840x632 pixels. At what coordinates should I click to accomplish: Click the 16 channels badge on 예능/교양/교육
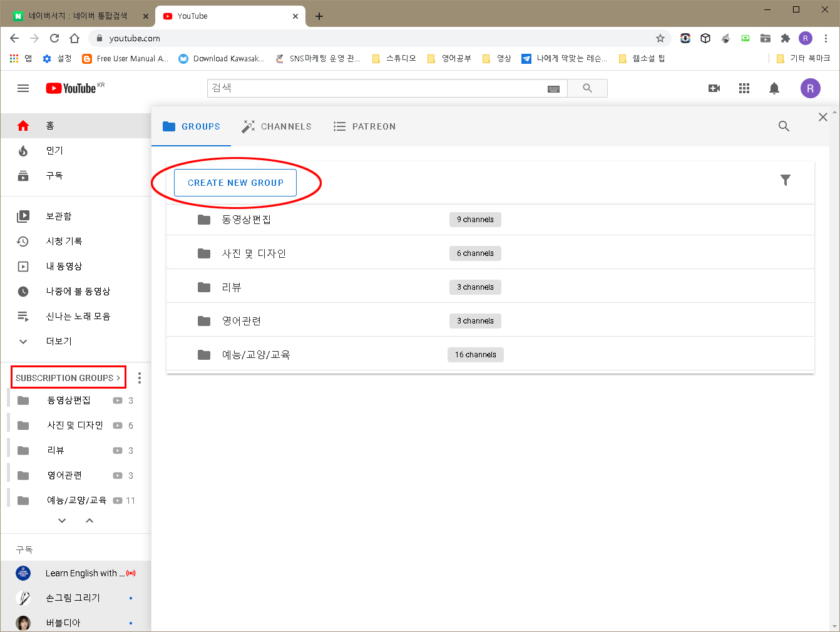475,354
